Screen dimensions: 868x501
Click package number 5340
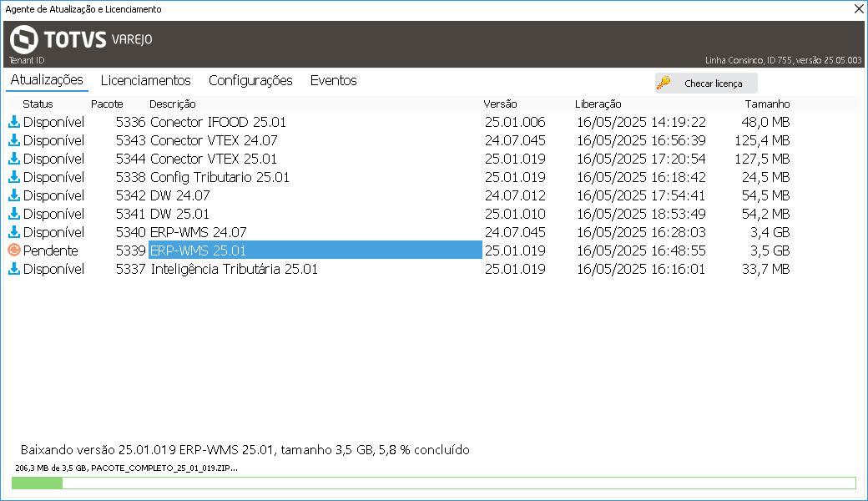[131, 231]
